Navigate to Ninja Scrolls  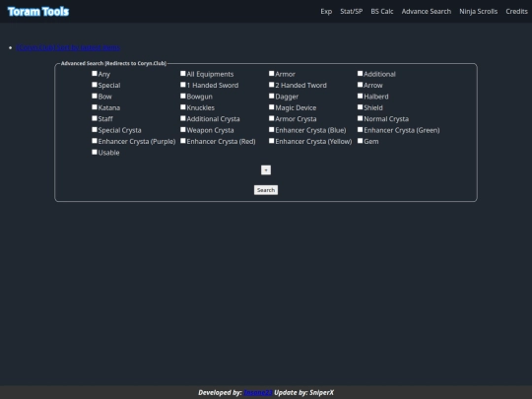(478, 12)
